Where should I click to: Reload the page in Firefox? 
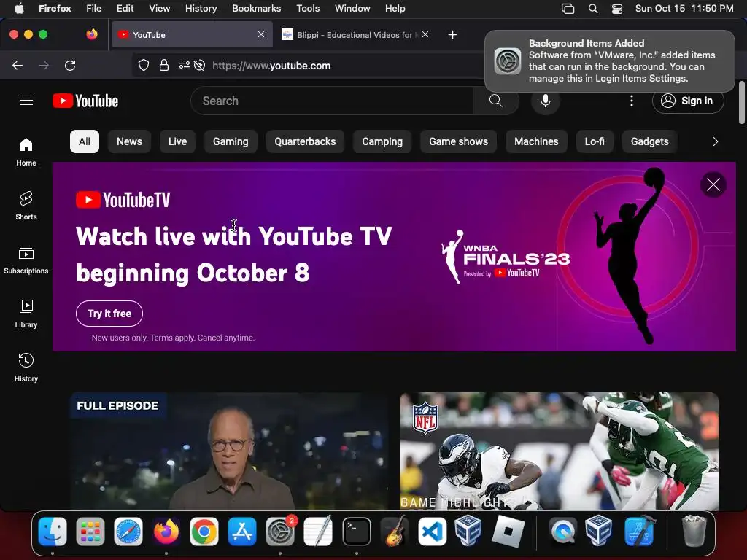70,66
